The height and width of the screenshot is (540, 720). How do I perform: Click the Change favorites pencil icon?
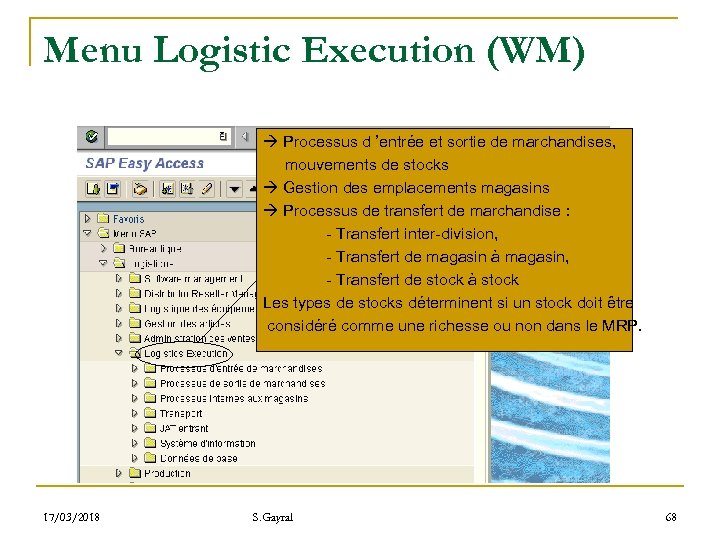click(x=207, y=189)
